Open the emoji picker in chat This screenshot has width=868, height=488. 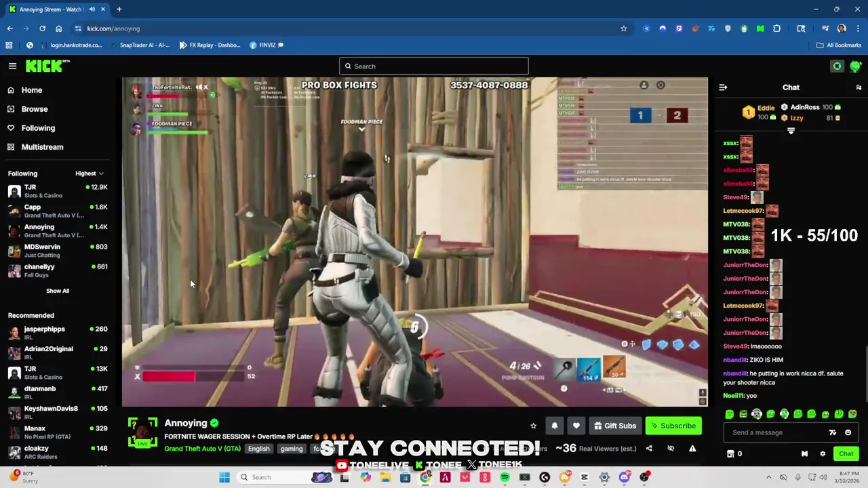coord(848,432)
